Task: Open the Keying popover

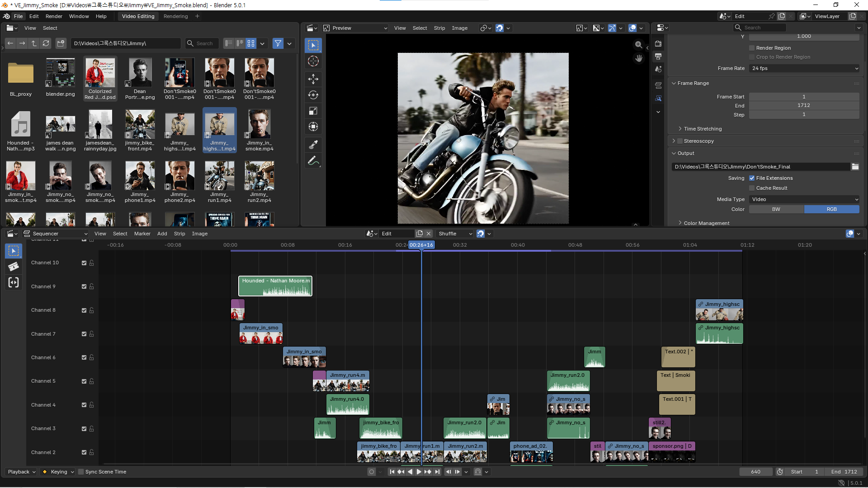Action: (x=57, y=472)
